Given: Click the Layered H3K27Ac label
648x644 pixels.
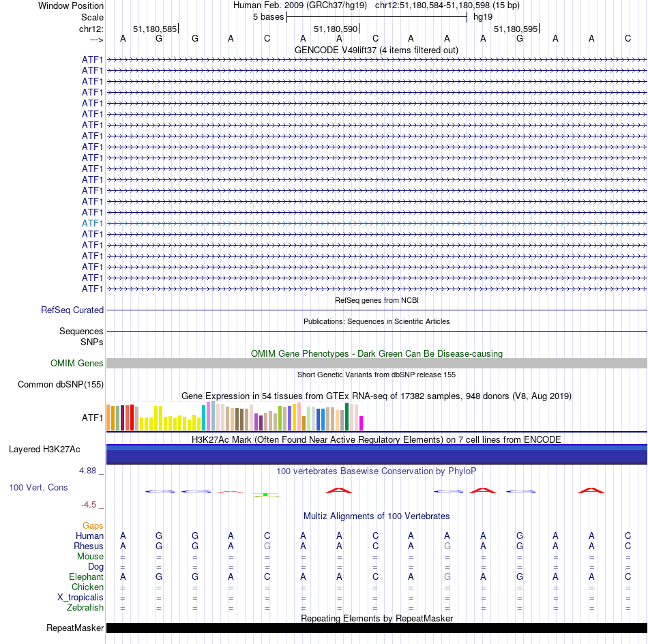Looking at the screenshot, I should pos(44,450).
